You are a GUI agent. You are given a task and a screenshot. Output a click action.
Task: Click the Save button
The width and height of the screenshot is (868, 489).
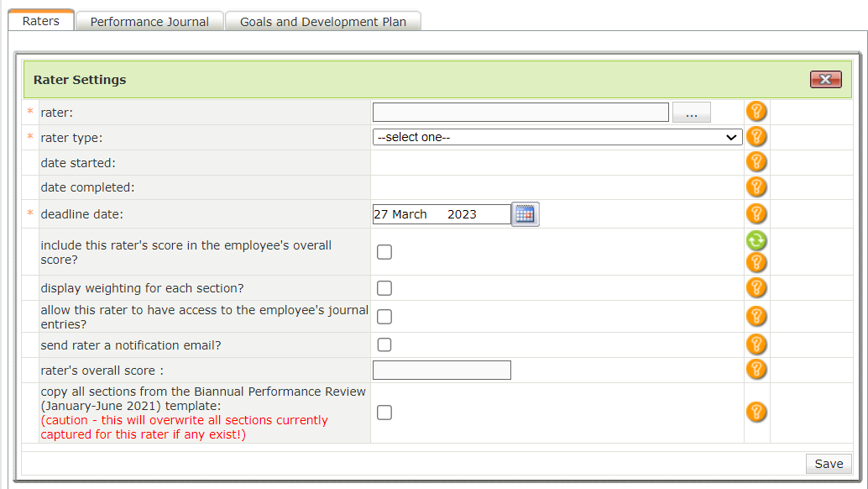[829, 464]
